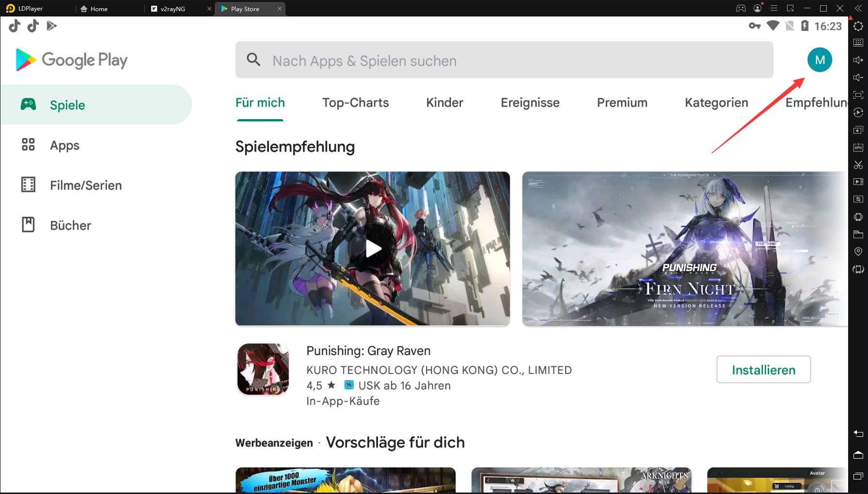Close the Play Store tab
The width and height of the screenshot is (868, 494).
280,9
